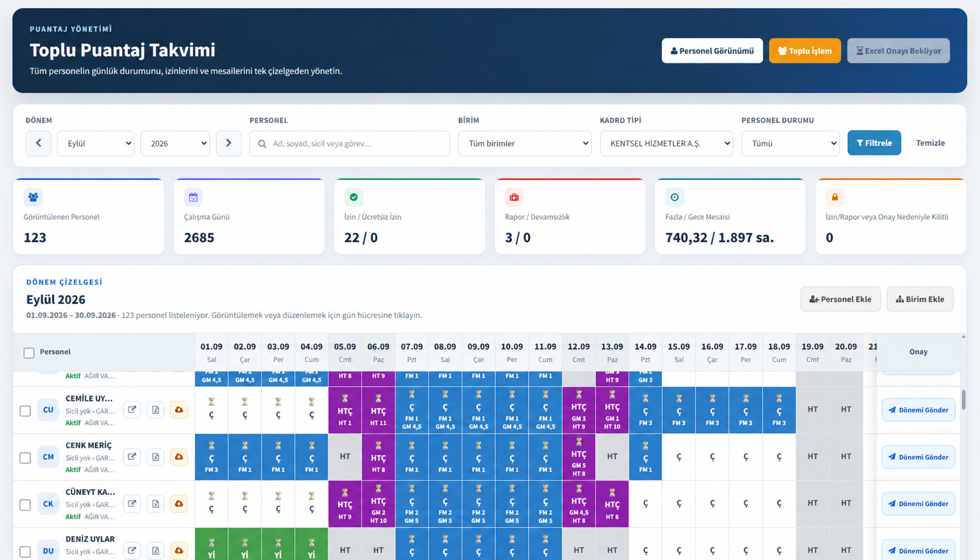Screen dimensions: 980x560
Task: Switch to Personel Görünümü view
Action: click(x=712, y=51)
